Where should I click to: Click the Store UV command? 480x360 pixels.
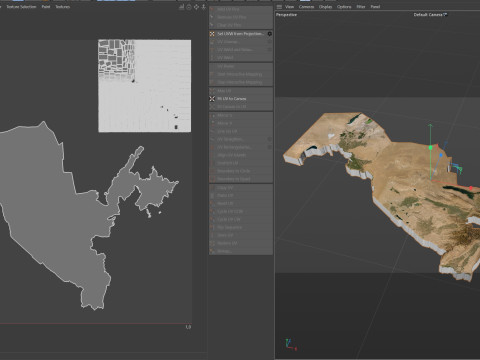click(241, 235)
